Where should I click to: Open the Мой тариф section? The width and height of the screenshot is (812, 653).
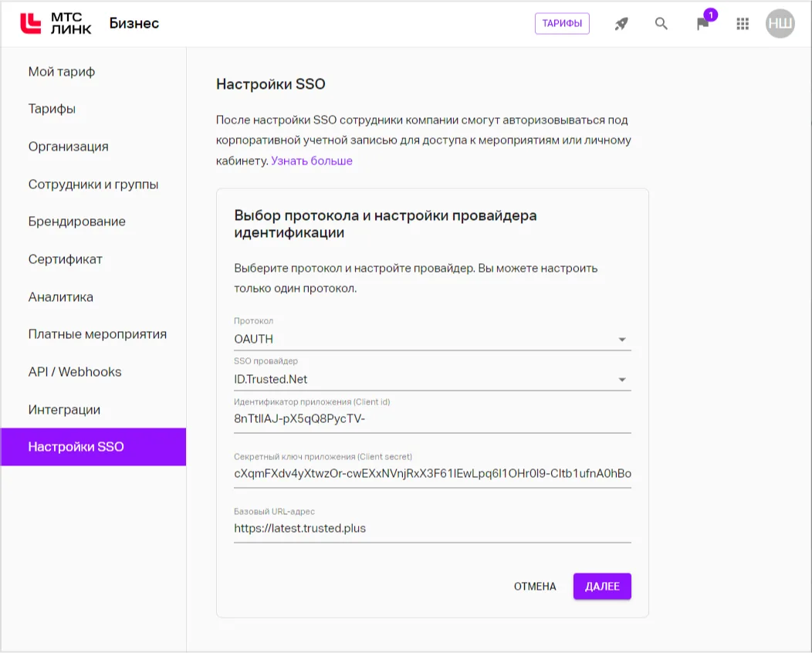[x=62, y=71]
